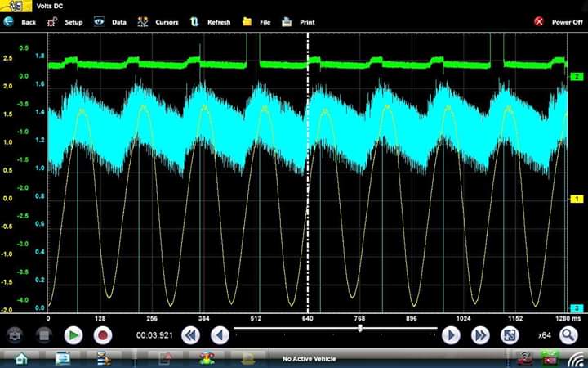The height and width of the screenshot is (368, 588).
Task: Click the expand view icon beside x64
Action: pos(510,334)
